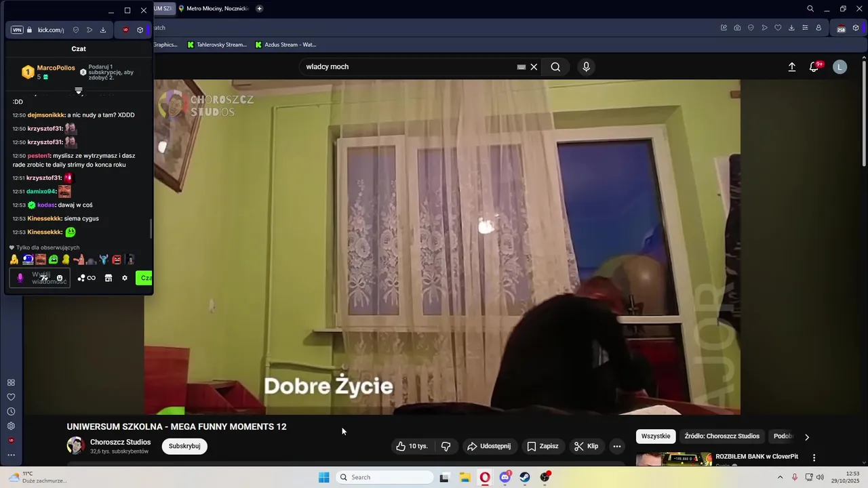868x488 pixels.
Task: Open Azdus Stream bookmark
Action: [285, 45]
